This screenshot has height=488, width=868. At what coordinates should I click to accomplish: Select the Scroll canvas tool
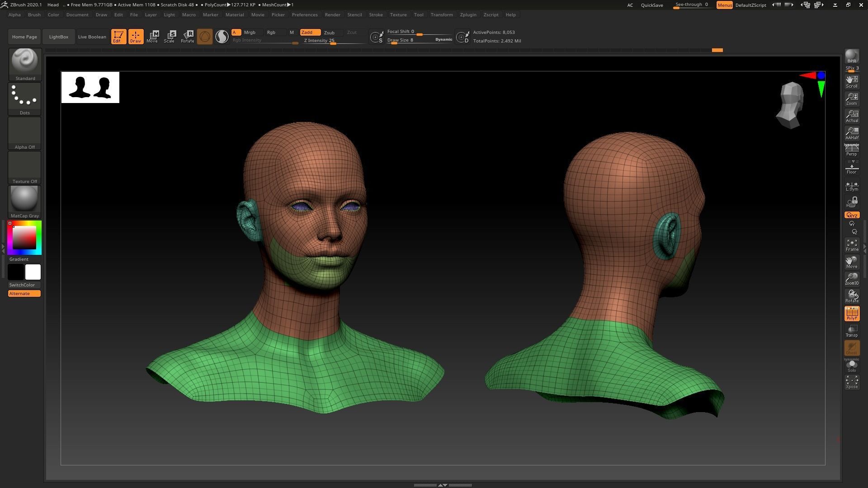(852, 82)
